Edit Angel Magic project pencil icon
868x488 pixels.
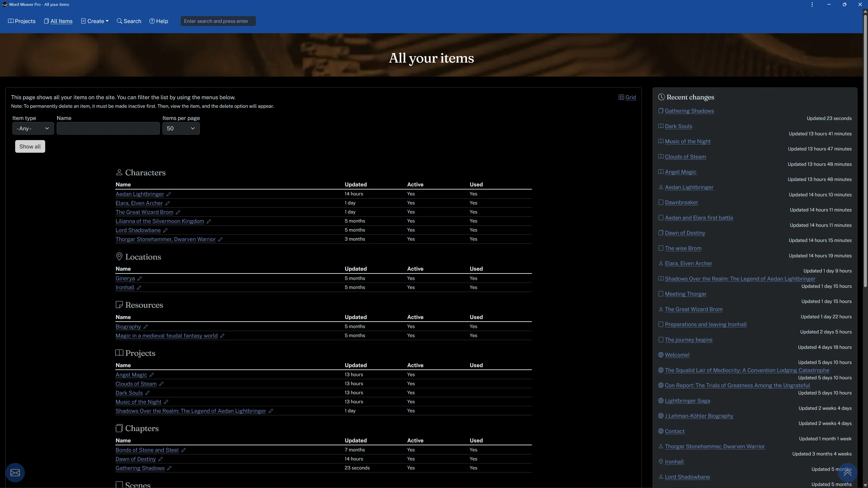click(x=152, y=375)
